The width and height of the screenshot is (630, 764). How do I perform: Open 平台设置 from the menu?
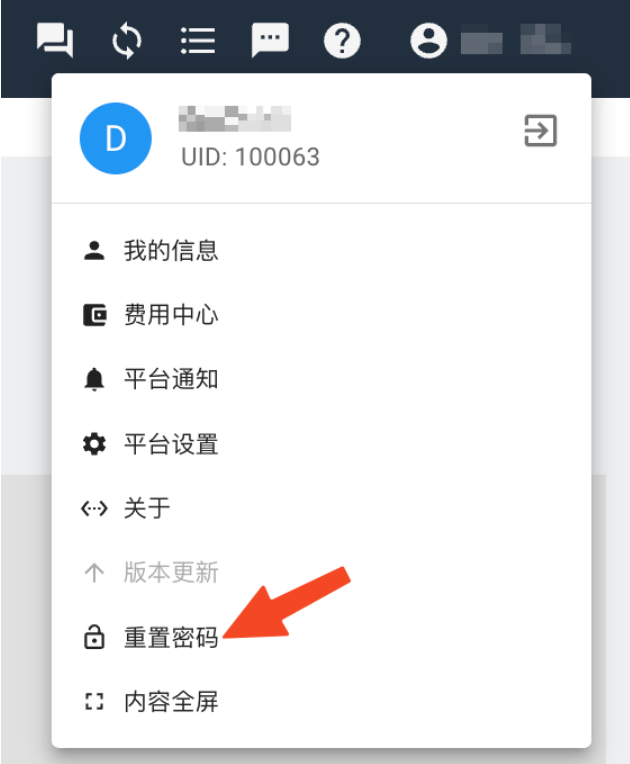[x=322, y=444]
